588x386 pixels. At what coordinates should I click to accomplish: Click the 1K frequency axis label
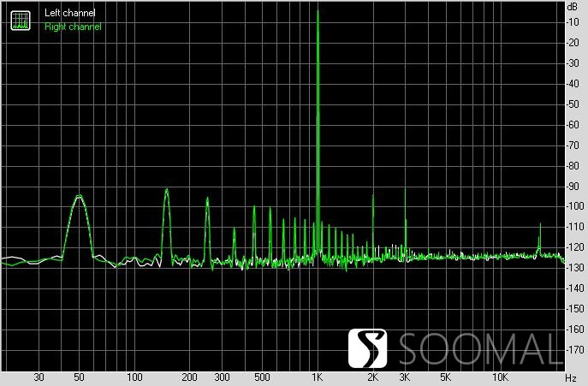pos(318,377)
